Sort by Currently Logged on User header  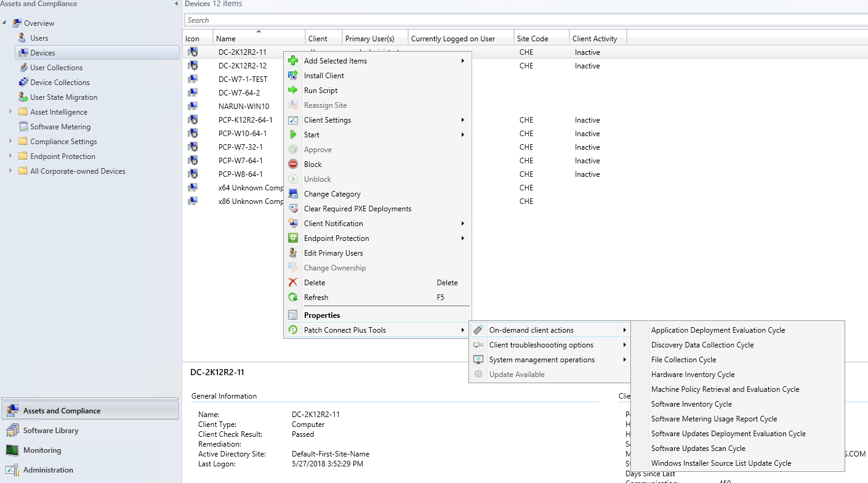[460, 38]
